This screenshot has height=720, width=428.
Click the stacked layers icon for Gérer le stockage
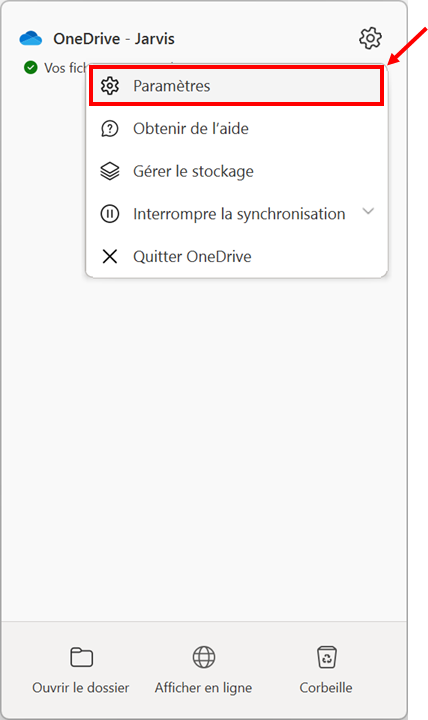pos(110,171)
